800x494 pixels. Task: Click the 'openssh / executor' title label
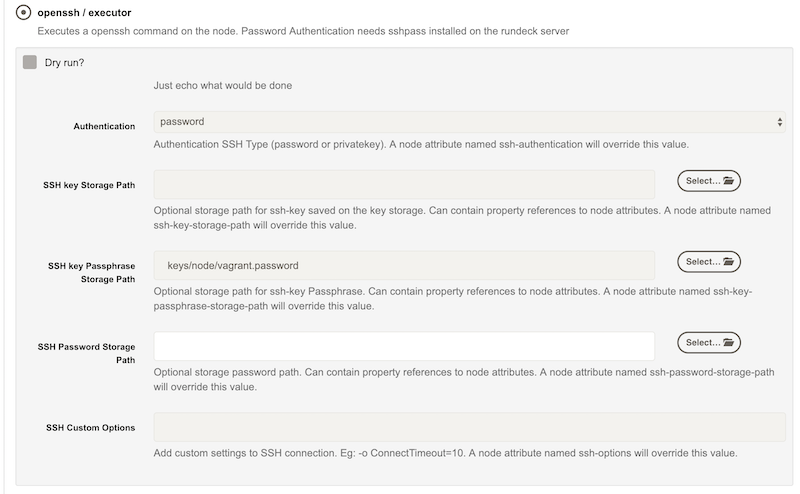click(84, 13)
